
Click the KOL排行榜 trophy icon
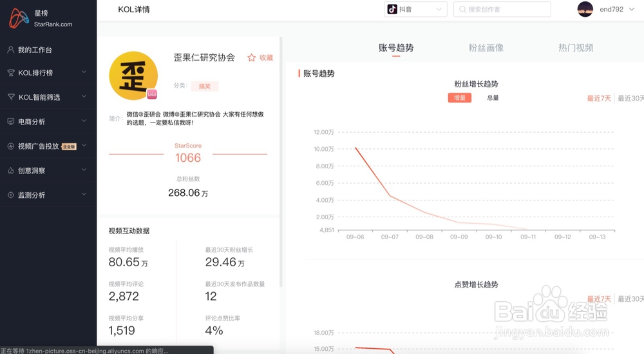pos(11,73)
